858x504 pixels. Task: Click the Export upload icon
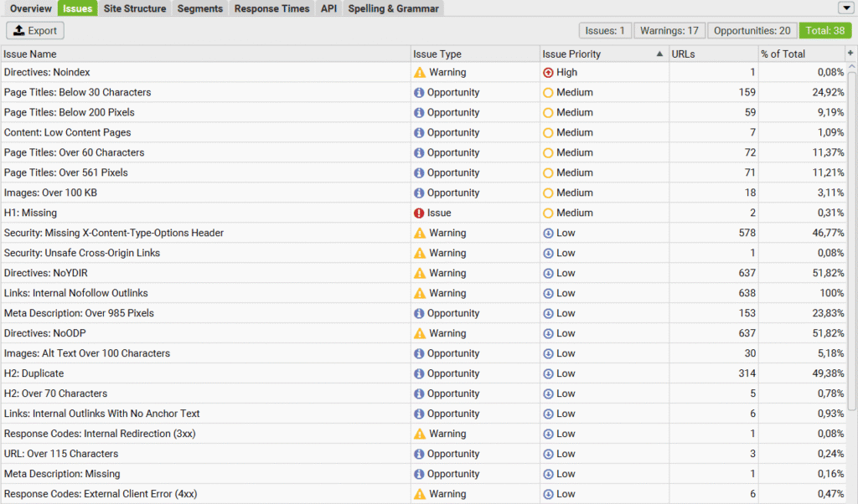tap(18, 30)
